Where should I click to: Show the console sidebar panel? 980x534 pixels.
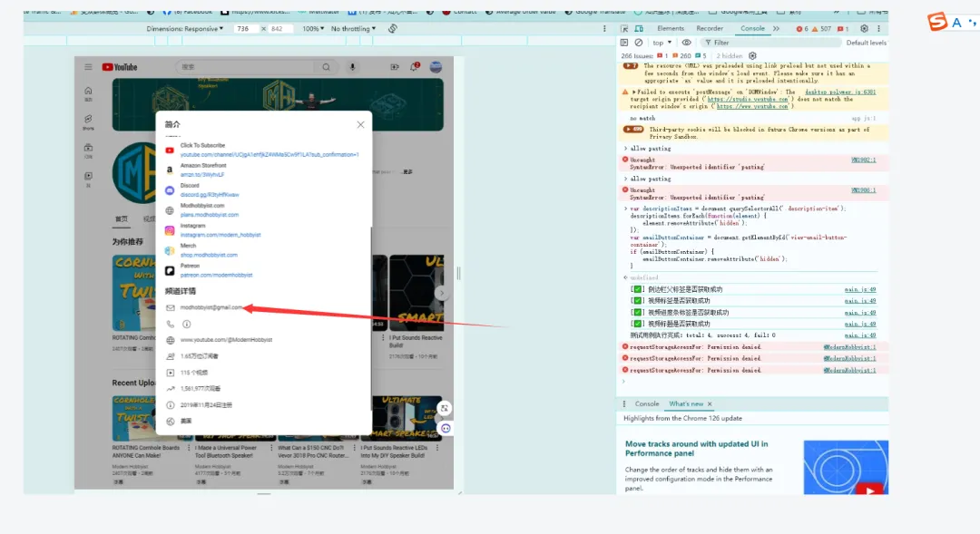click(624, 43)
